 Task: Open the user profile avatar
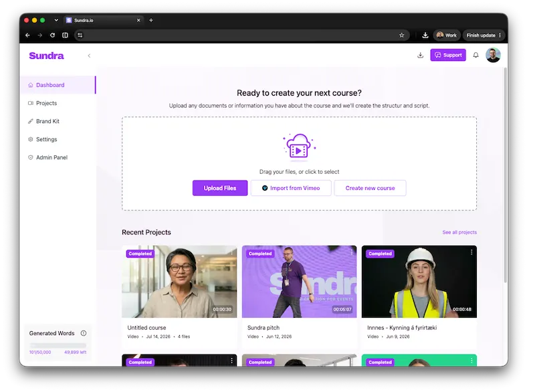click(493, 55)
